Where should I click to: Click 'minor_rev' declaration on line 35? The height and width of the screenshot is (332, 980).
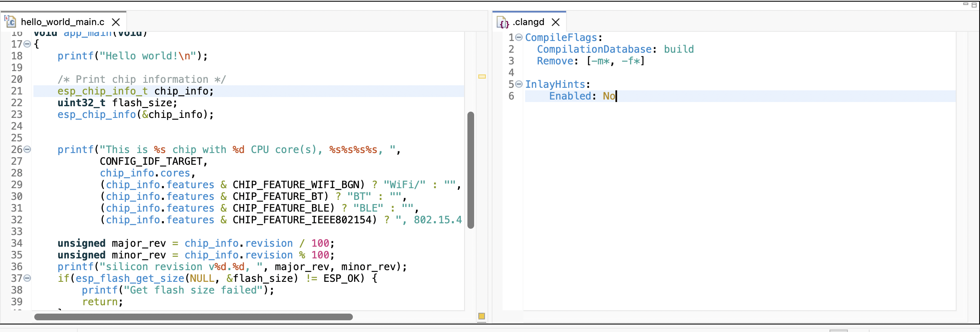tap(139, 255)
